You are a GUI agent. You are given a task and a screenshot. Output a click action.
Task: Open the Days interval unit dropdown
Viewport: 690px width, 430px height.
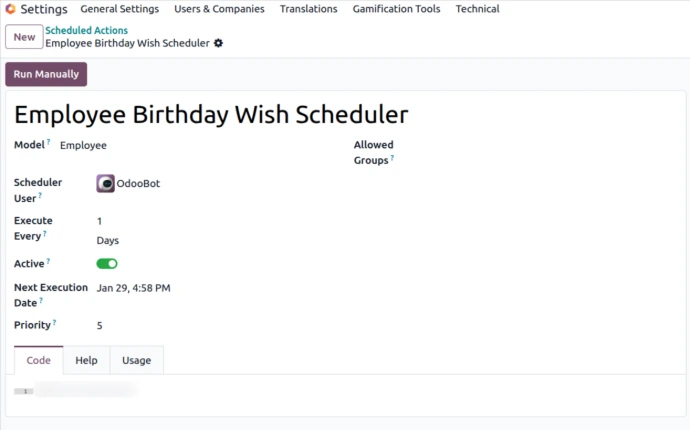pos(108,241)
